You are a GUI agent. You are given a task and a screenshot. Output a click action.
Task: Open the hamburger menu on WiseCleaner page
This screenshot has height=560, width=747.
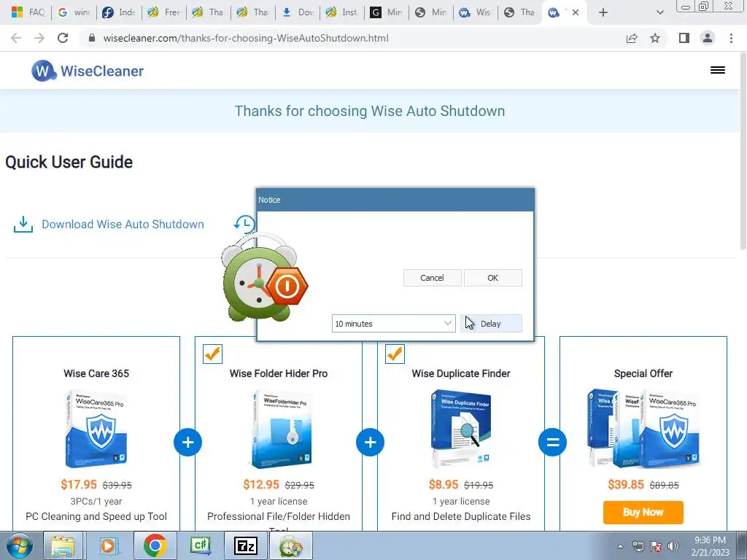718,70
